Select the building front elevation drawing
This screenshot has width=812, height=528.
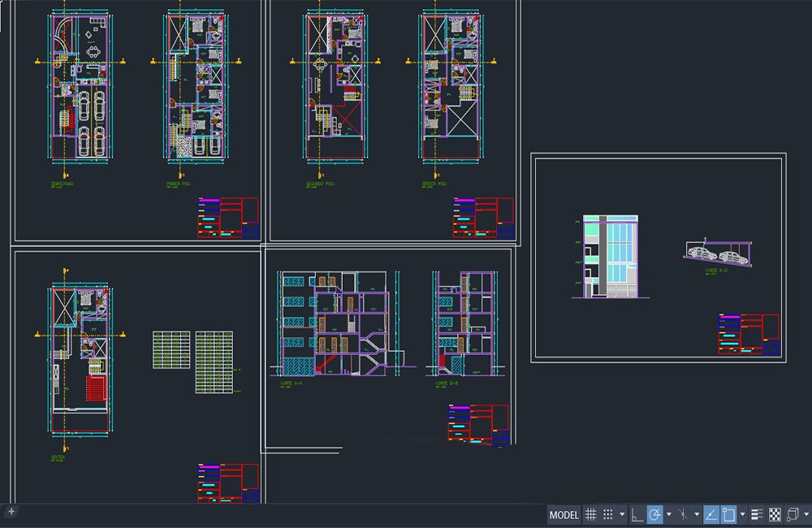[610, 257]
